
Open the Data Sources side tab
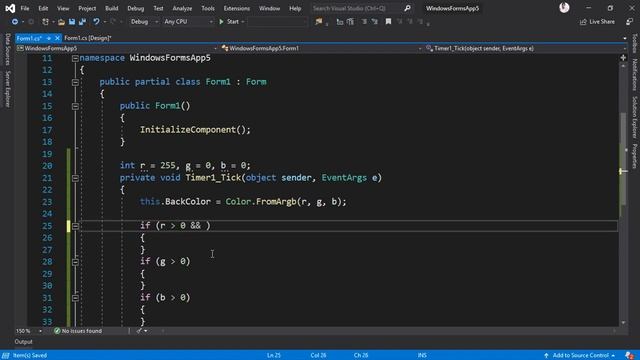[8, 49]
